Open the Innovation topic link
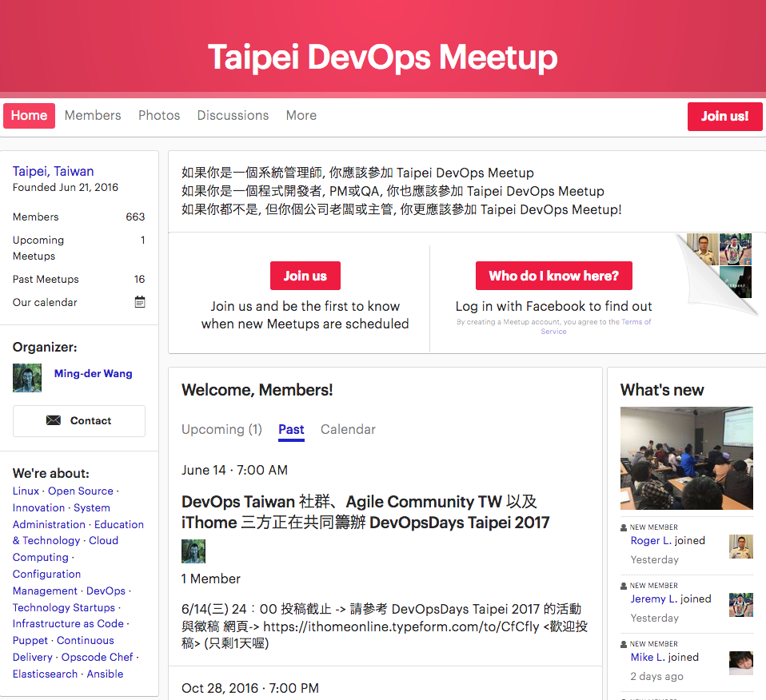This screenshot has height=700, width=766. click(38, 507)
